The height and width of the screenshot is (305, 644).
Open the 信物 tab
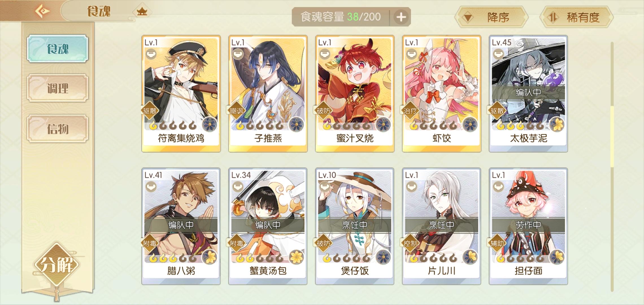pyautogui.click(x=58, y=129)
